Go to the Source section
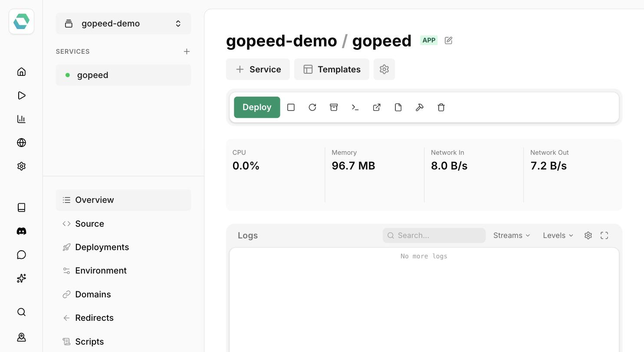The image size is (644, 352). [x=123, y=224]
